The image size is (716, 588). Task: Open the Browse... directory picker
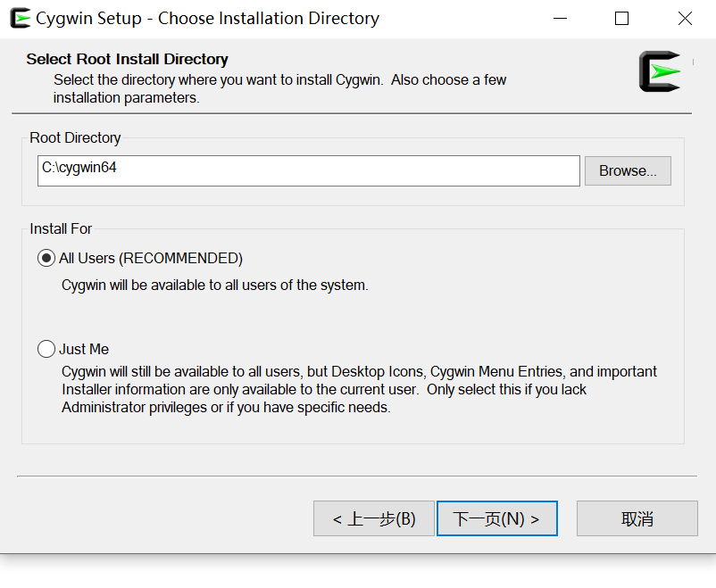pos(627,170)
